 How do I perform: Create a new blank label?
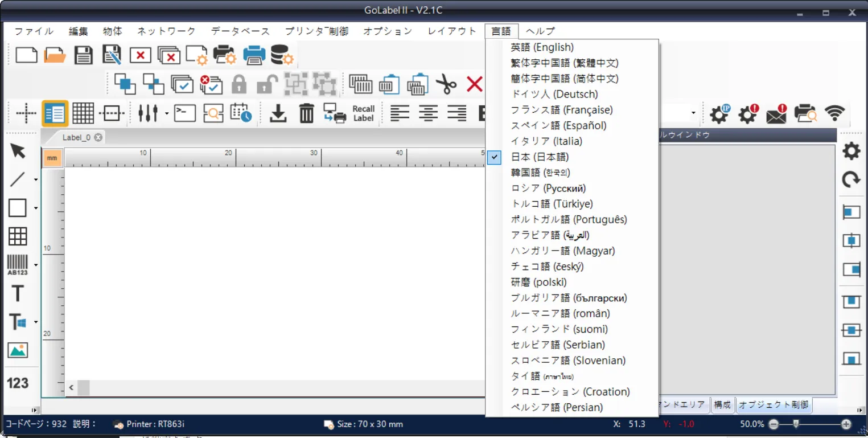click(x=26, y=55)
